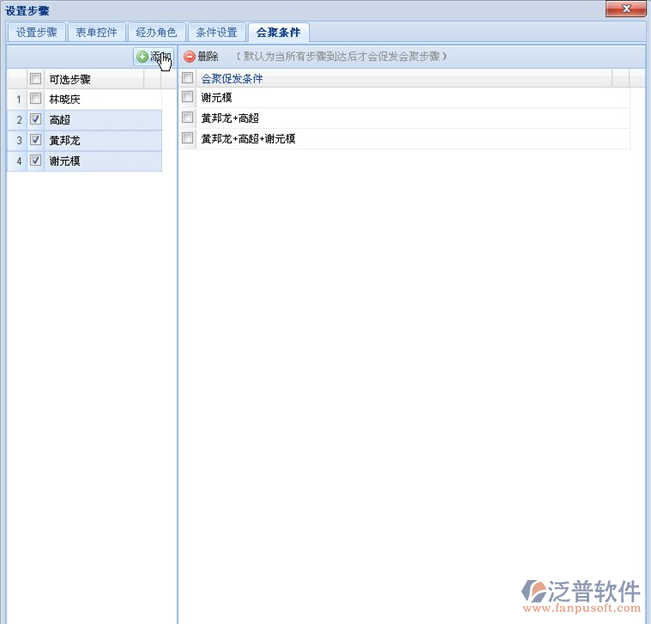Click the red Delete (删除) icon
651x624 pixels.
190,57
